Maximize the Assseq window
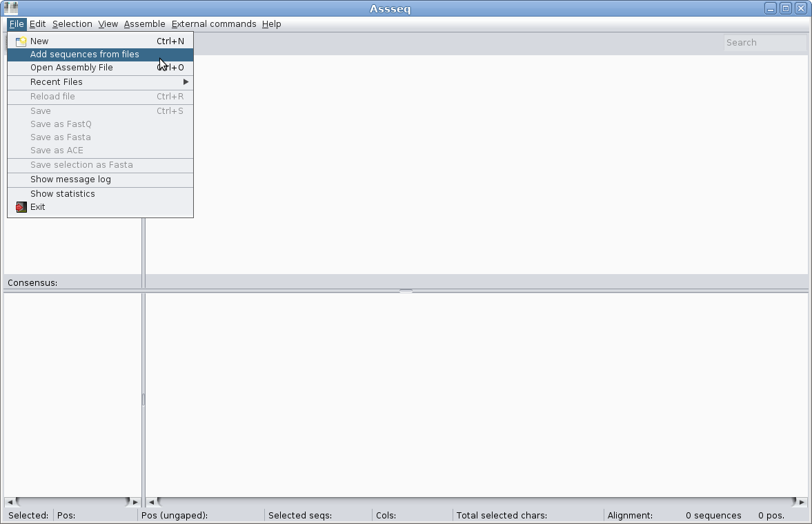812x524 pixels. [786, 8]
